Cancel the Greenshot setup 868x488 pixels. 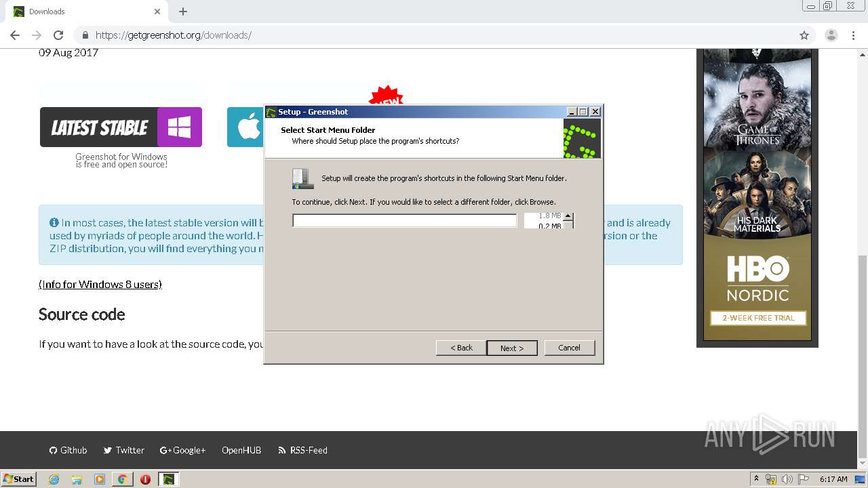(569, 348)
